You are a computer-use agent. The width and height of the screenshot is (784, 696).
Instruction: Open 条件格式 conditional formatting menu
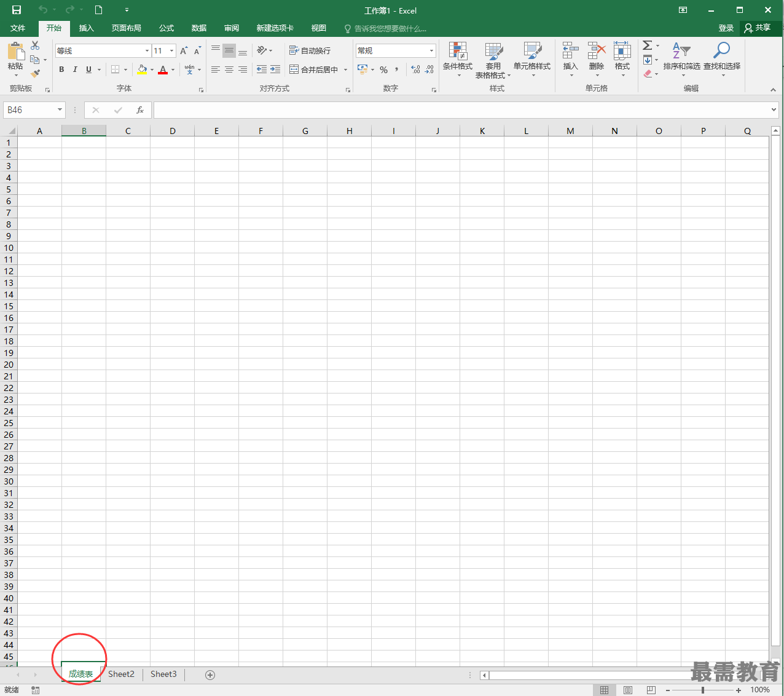pyautogui.click(x=458, y=60)
